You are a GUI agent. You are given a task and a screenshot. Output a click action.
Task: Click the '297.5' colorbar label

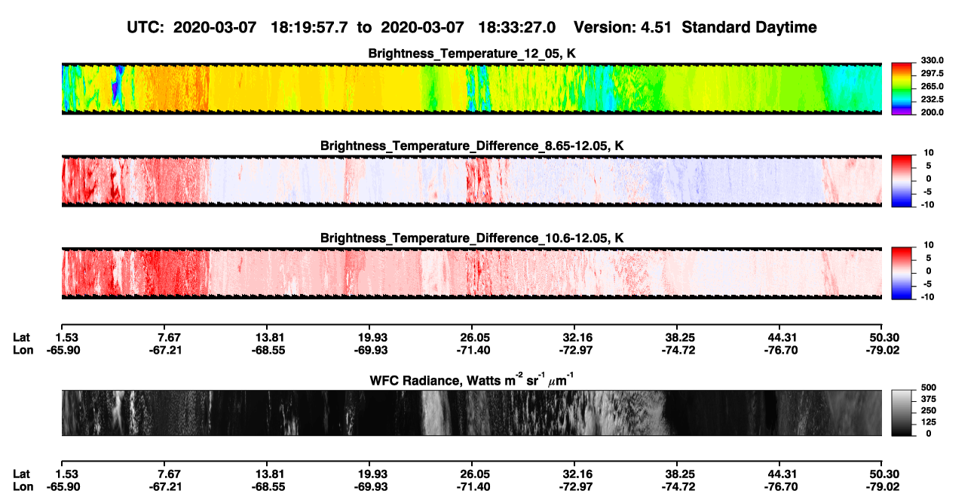(933, 73)
